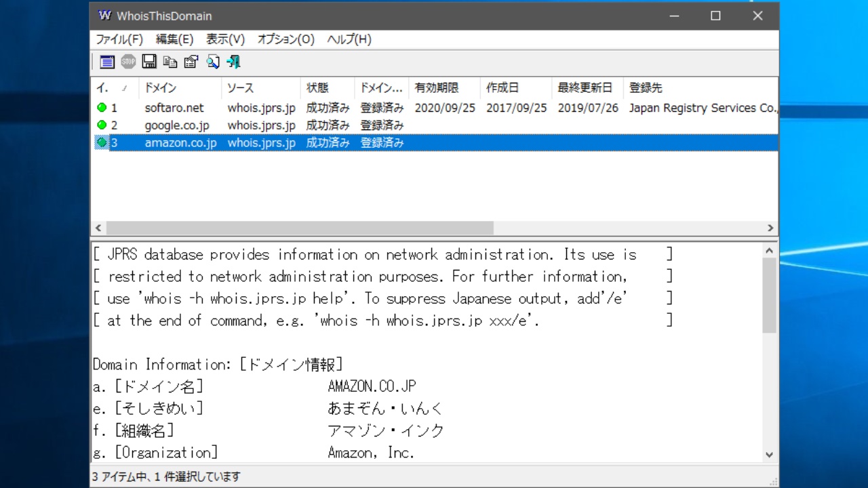Screen dimensions: 868x488
Task: Sort by the ドメイン column header
Action: point(180,87)
